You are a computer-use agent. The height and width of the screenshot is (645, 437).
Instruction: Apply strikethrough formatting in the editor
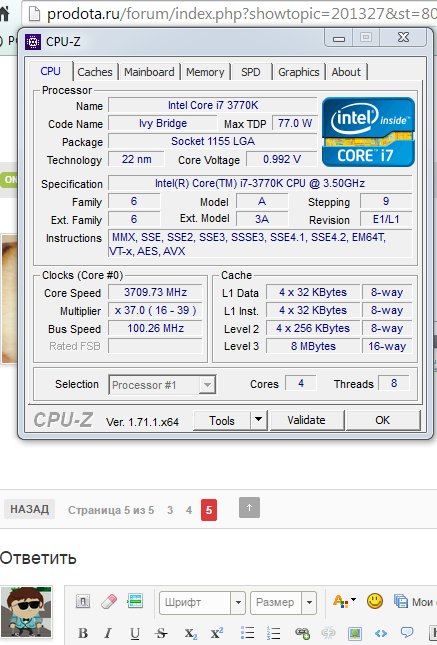162,633
